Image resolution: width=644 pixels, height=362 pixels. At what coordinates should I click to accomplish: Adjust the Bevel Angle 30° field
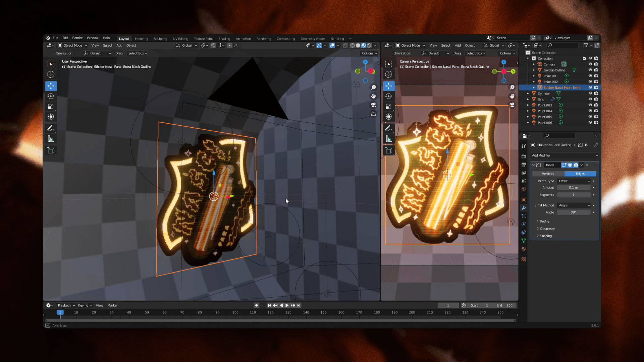[x=574, y=213]
